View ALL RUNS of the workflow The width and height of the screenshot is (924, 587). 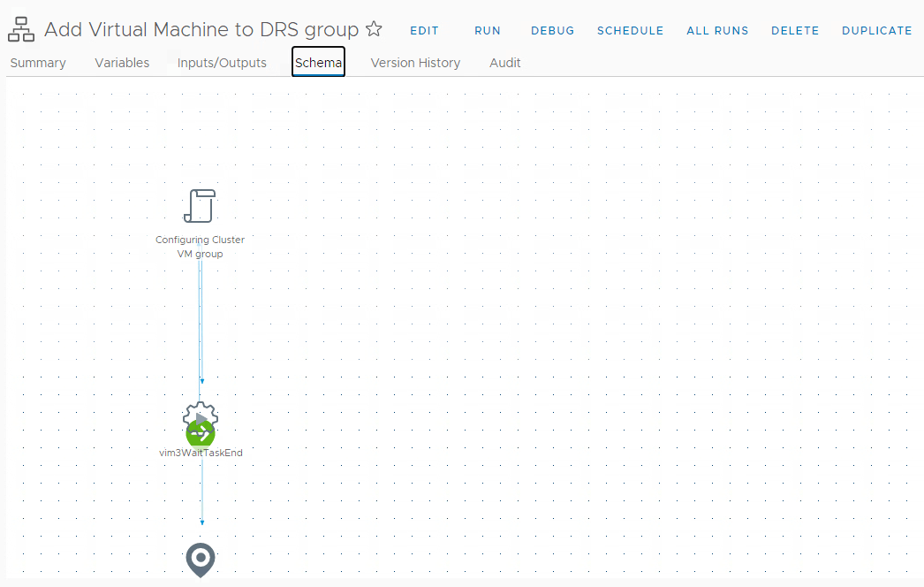click(717, 31)
